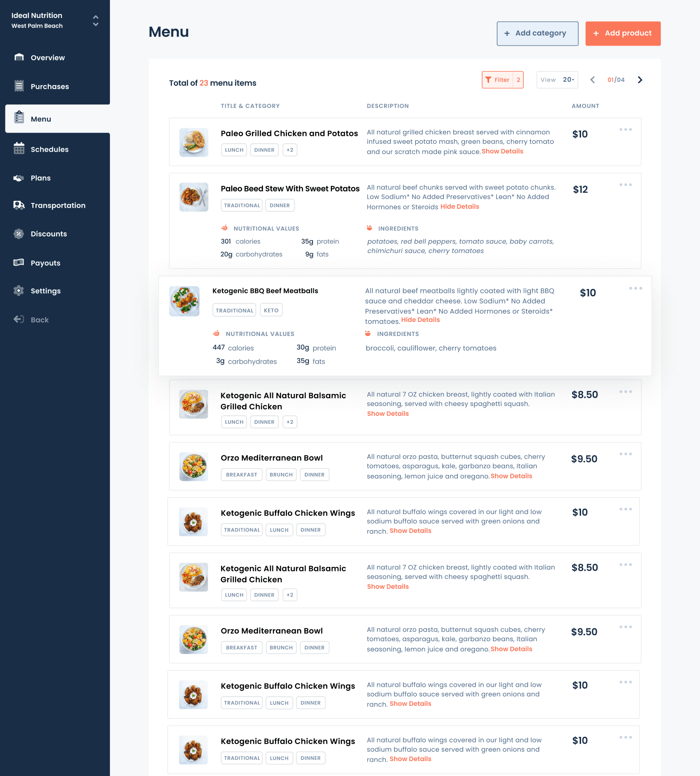Click the Menu clipboard icon
Viewport: 700px width, 776px height.
(19, 117)
